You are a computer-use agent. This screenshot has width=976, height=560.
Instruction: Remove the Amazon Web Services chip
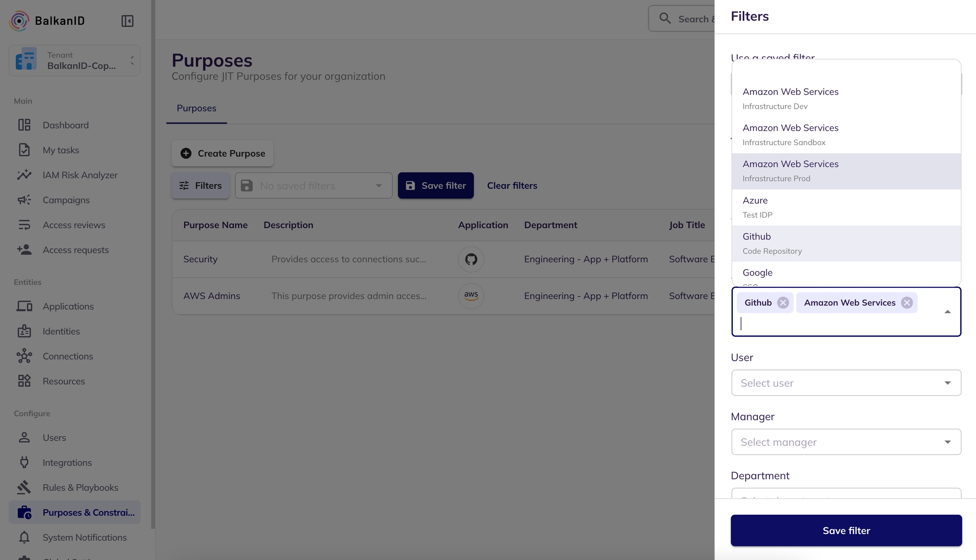pyautogui.click(x=907, y=303)
